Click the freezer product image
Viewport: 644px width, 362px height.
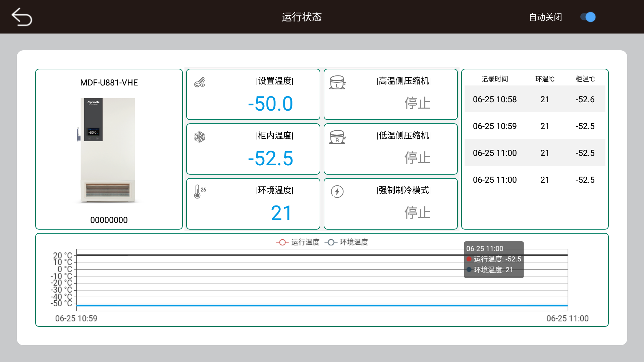[108, 150]
